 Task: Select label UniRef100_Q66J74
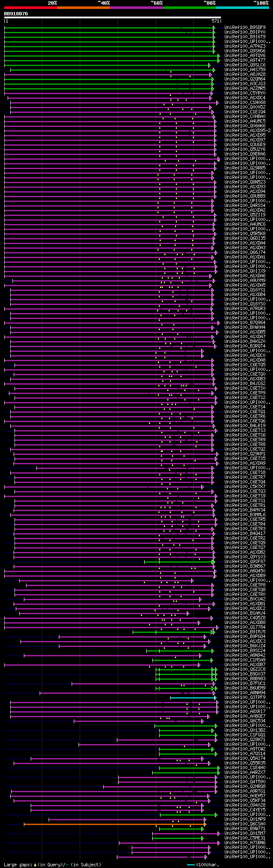245,252
